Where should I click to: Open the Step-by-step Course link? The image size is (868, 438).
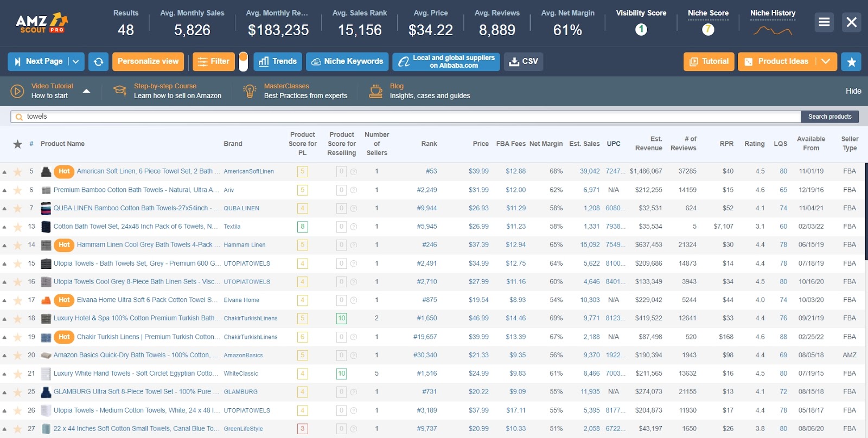point(165,86)
